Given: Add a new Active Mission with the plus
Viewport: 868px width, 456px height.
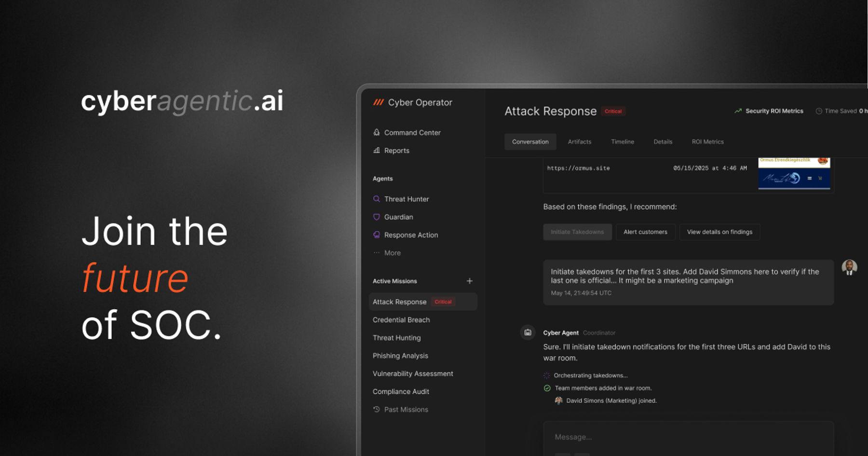Looking at the screenshot, I should [469, 280].
